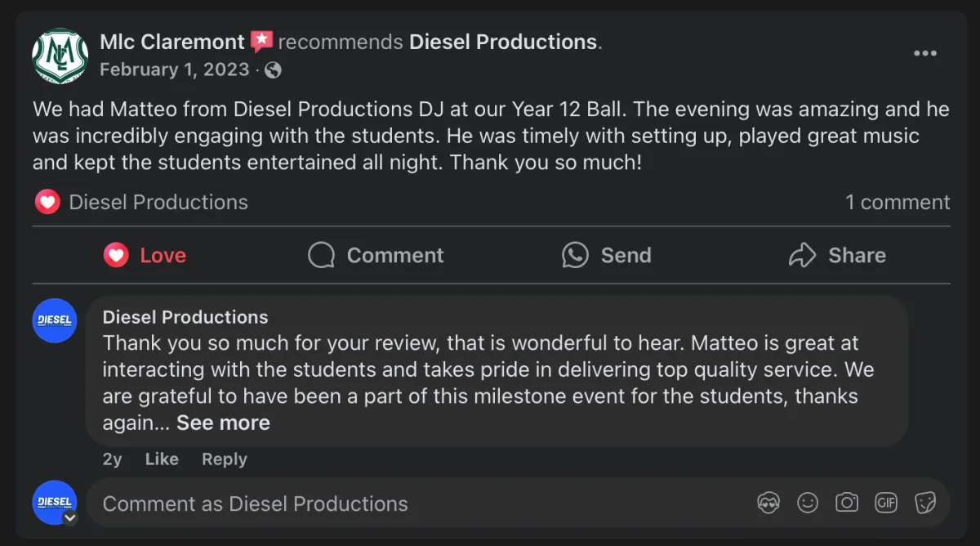Attach a photo using the camera icon

tap(847, 503)
